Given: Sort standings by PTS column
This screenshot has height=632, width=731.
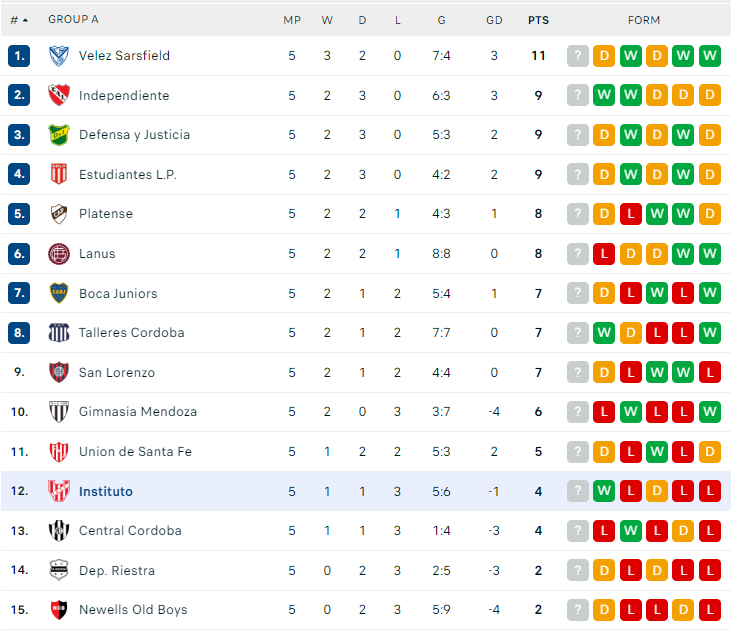Looking at the screenshot, I should tap(538, 20).
